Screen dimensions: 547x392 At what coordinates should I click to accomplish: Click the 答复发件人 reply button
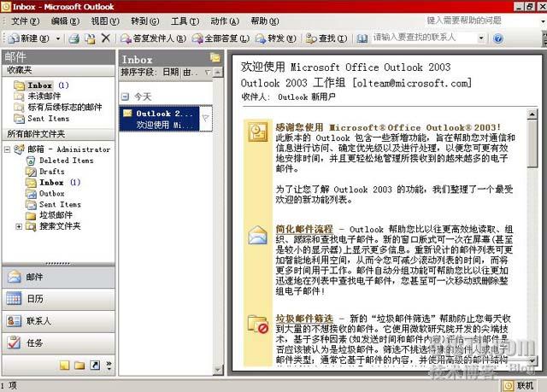(147, 38)
